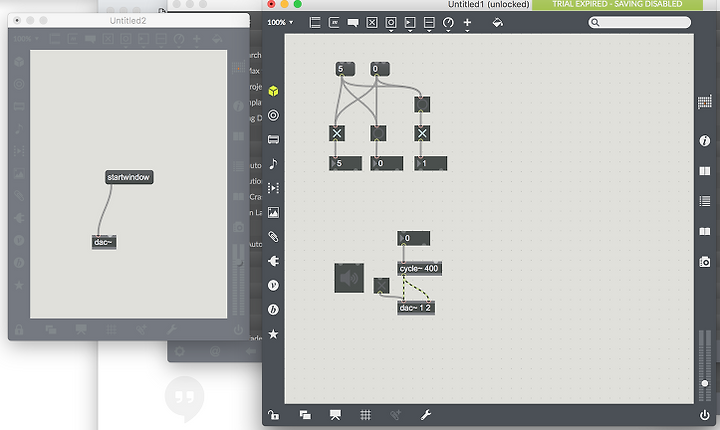Open the zoom 100% dropdown in Untitled1
Image resolution: width=720 pixels, height=430 pixels.
pyautogui.click(x=280, y=22)
